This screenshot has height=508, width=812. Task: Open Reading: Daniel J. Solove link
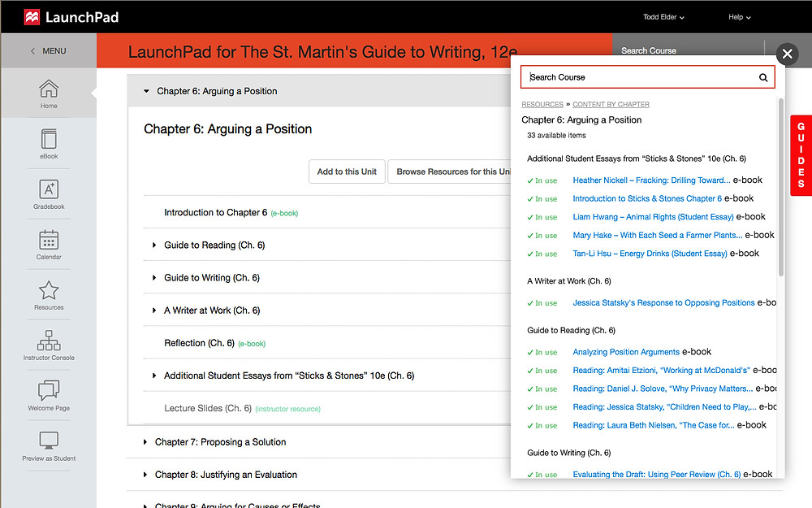(x=663, y=389)
